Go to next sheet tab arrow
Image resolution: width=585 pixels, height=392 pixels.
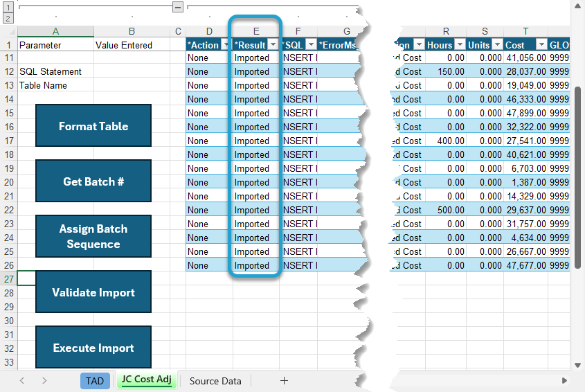tap(44, 380)
